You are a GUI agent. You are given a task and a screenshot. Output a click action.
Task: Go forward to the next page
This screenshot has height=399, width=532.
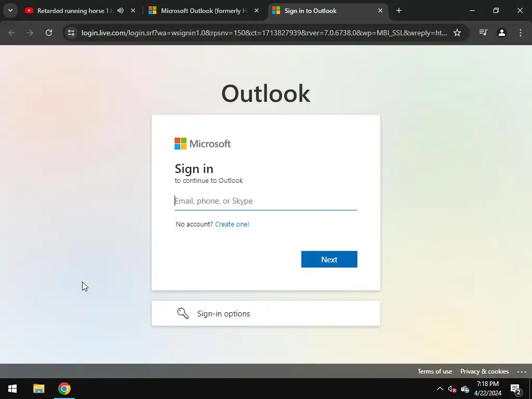tap(30, 33)
